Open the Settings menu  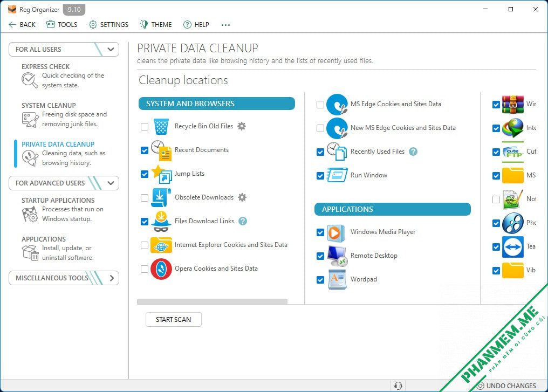[108, 24]
